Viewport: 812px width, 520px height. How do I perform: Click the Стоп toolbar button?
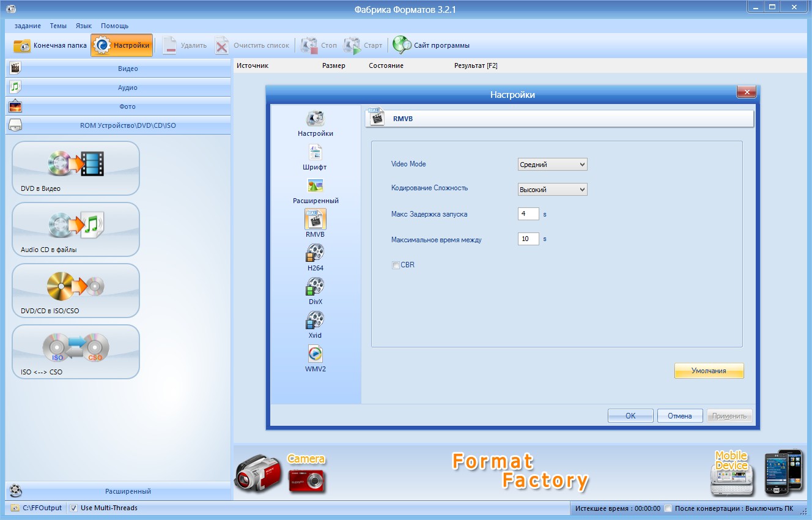pos(319,45)
